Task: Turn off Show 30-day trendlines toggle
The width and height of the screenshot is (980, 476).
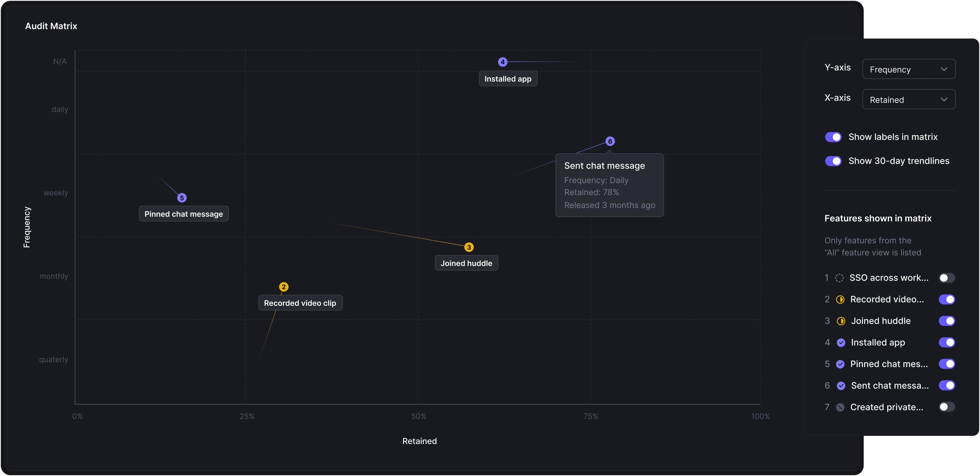Action: pyautogui.click(x=833, y=161)
